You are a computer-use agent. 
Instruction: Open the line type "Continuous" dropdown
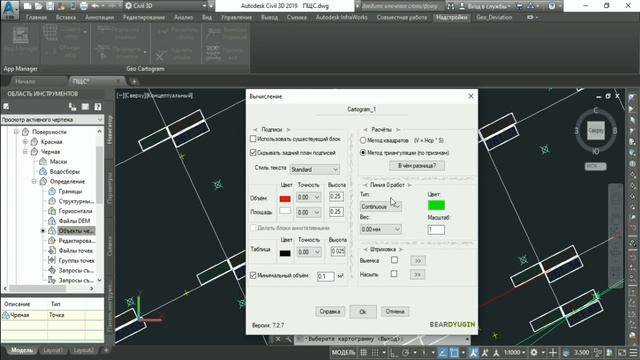[380, 207]
